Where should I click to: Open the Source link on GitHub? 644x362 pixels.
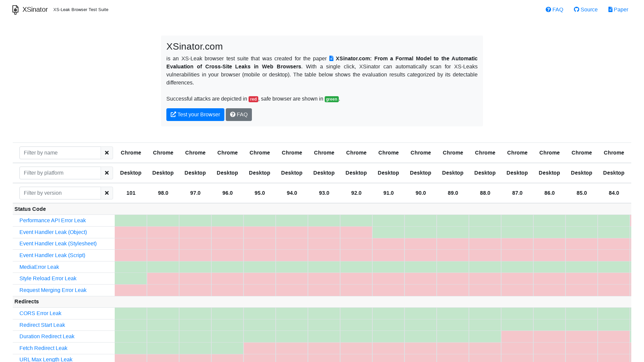586,9
